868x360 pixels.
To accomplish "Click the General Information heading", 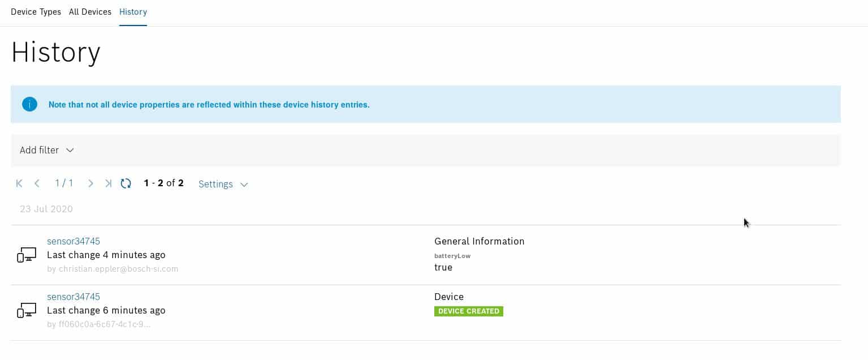I will click(479, 241).
